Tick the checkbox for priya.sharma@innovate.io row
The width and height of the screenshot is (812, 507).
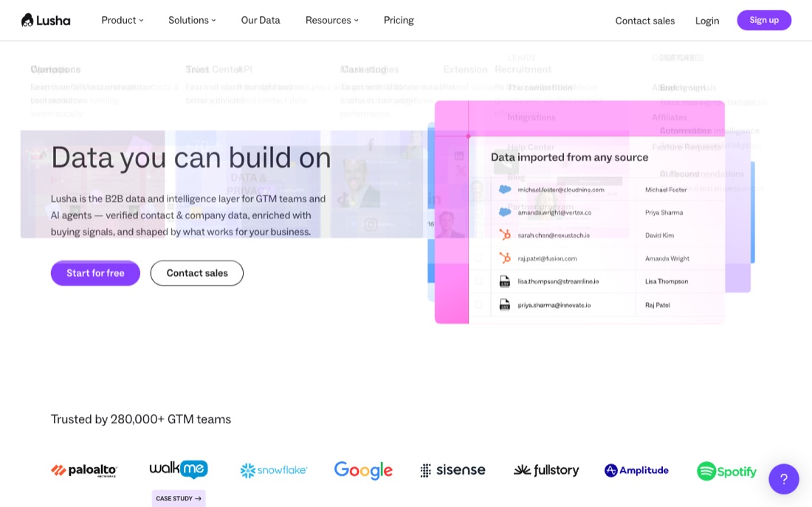point(478,305)
